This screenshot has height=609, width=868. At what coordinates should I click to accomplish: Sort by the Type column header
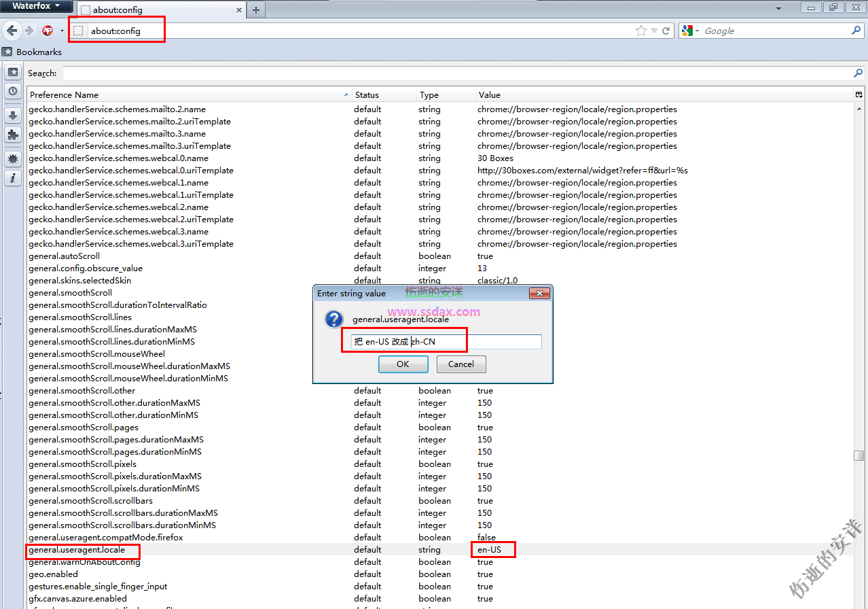446,94
